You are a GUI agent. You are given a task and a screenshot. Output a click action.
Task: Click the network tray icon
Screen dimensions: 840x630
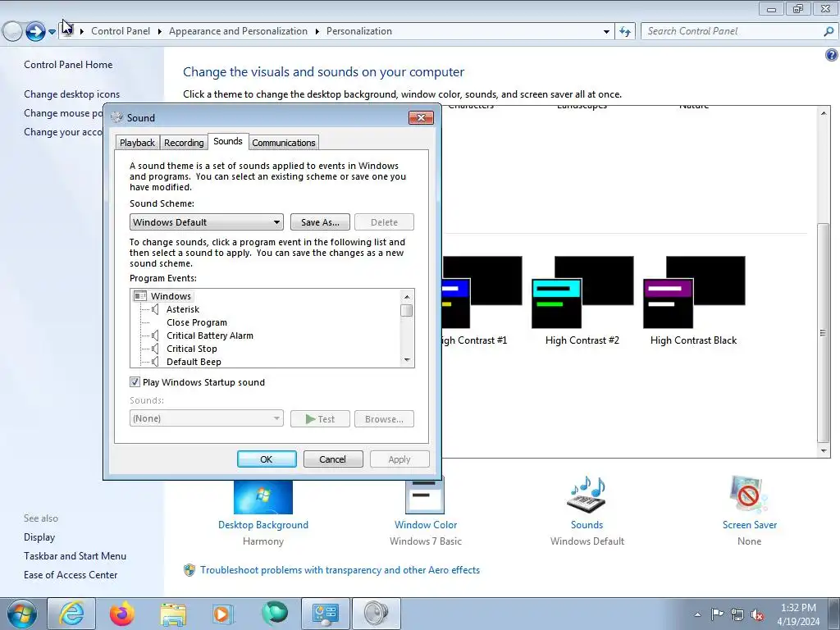[x=737, y=614]
